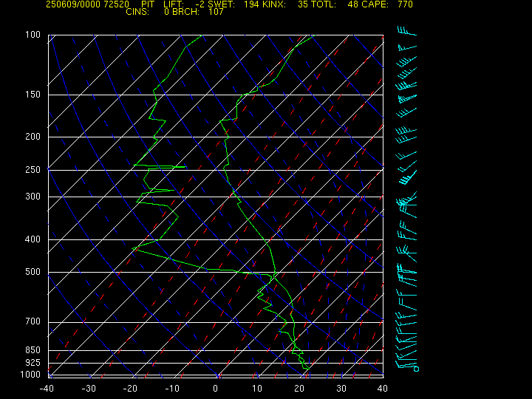Click the 250 hPa pressure label
The height and width of the screenshot is (399, 532).
click(x=33, y=169)
